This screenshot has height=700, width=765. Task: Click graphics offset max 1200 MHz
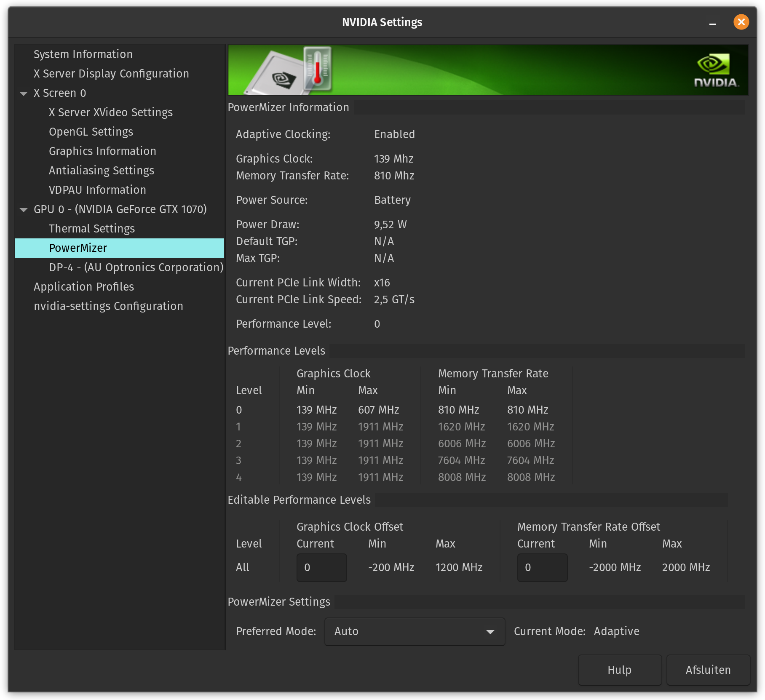coord(459,568)
